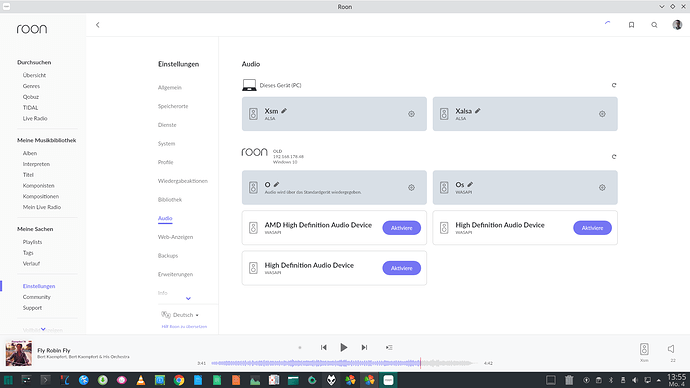Open the bookmarks icon in the header
This screenshot has width=690, height=388.
631,25
